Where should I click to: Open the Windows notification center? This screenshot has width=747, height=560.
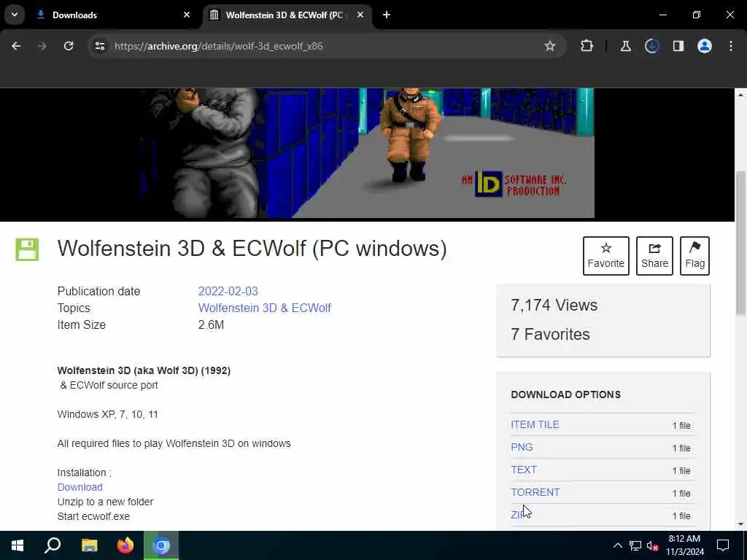pyautogui.click(x=723, y=545)
